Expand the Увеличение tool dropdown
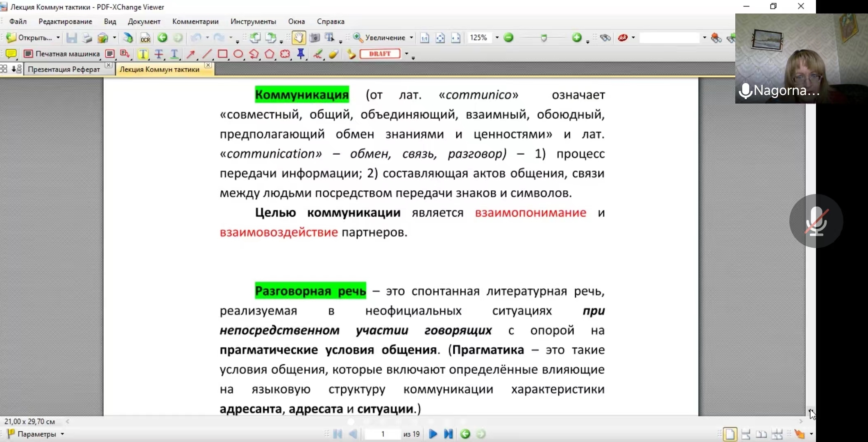Viewport: 868px width, 442px height. [x=411, y=38]
